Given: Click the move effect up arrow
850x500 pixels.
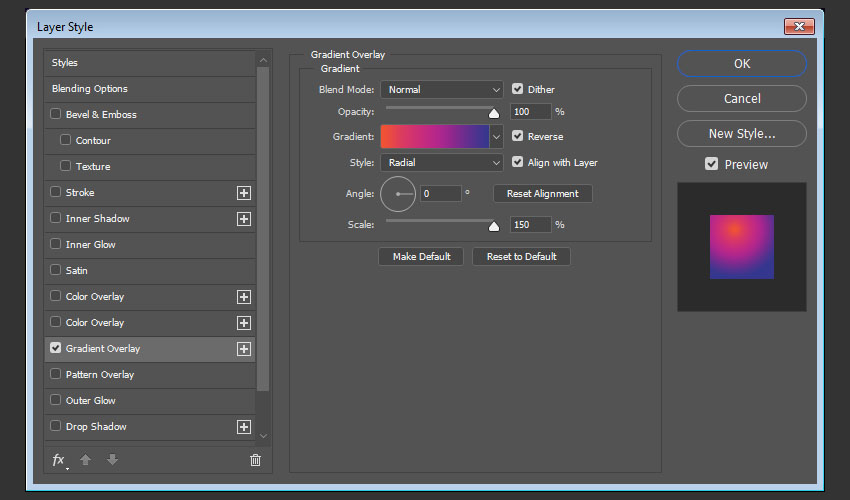Looking at the screenshot, I should [86, 460].
